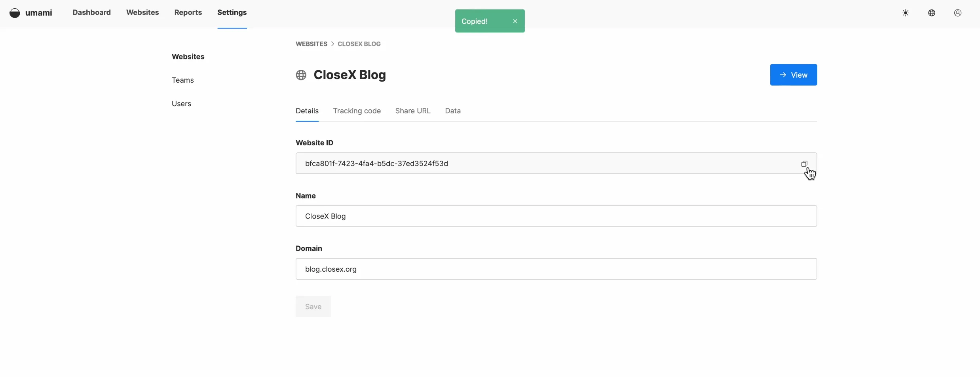The height and width of the screenshot is (377, 980).
Task: Focus the Domain field with blog.closex.org
Action: (x=556, y=269)
